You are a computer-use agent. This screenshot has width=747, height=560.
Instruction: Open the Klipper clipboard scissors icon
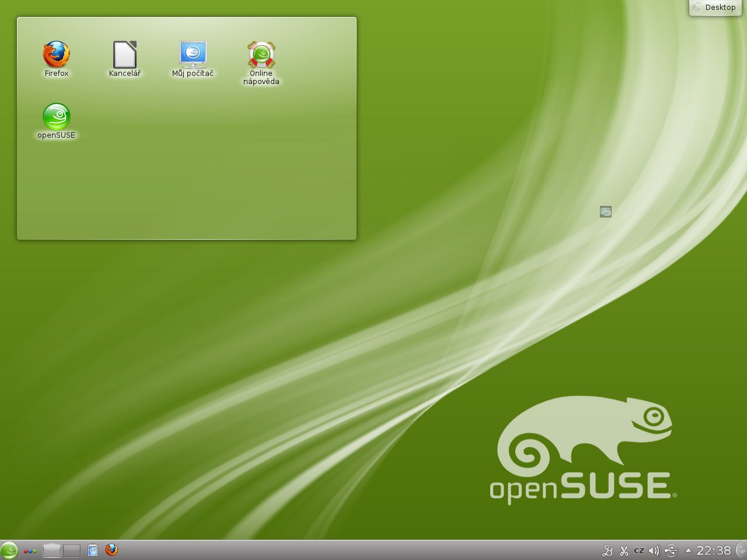click(624, 550)
